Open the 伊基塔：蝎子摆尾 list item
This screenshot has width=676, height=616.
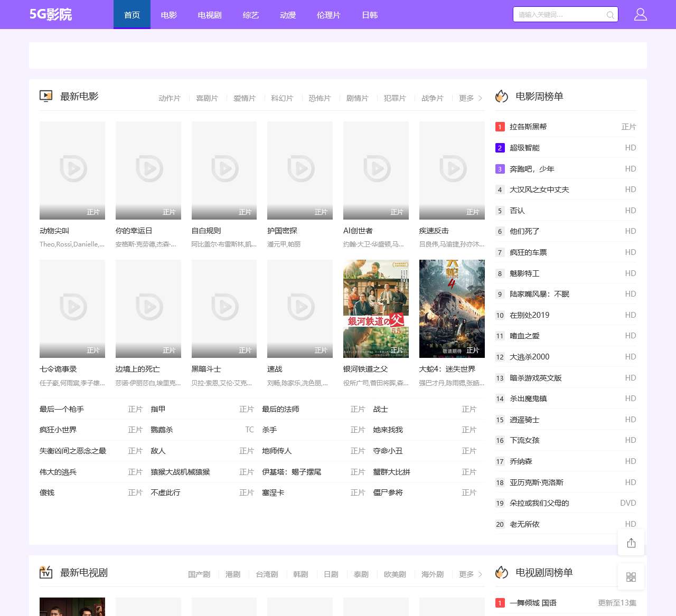point(292,472)
